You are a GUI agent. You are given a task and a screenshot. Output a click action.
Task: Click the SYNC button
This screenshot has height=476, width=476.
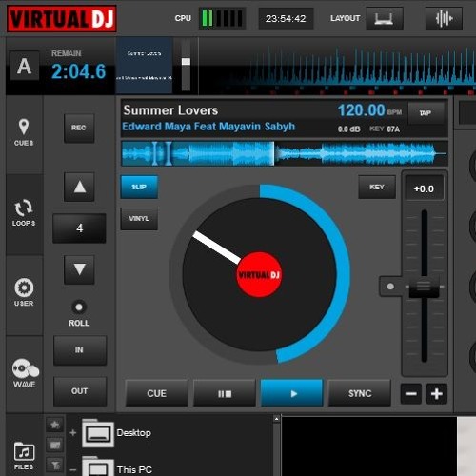[x=360, y=393]
